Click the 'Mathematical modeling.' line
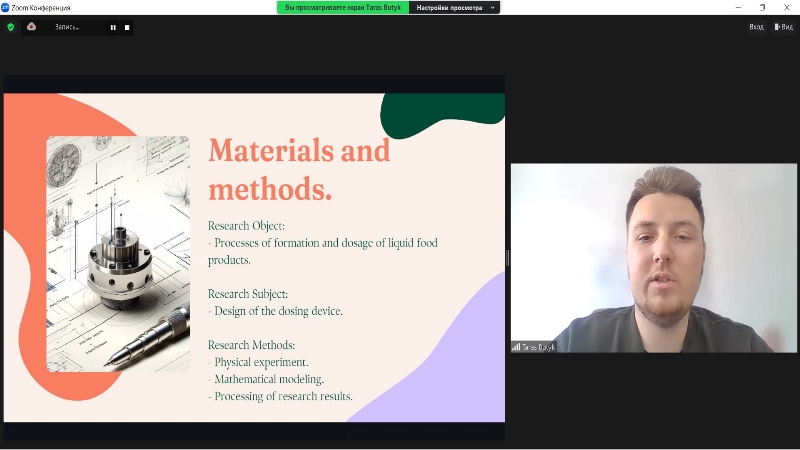The height and width of the screenshot is (450, 800). [266, 379]
